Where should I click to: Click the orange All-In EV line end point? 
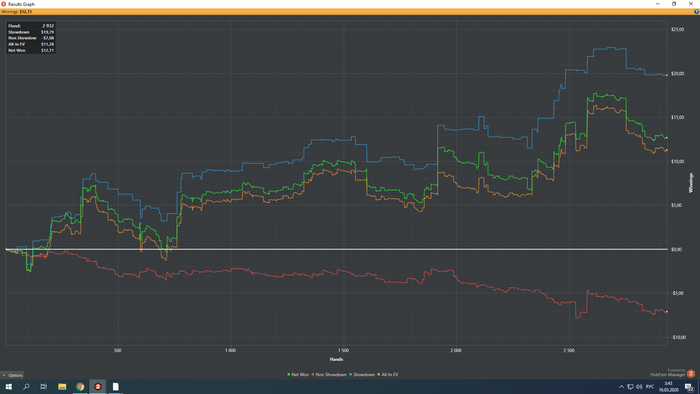[x=667, y=150]
